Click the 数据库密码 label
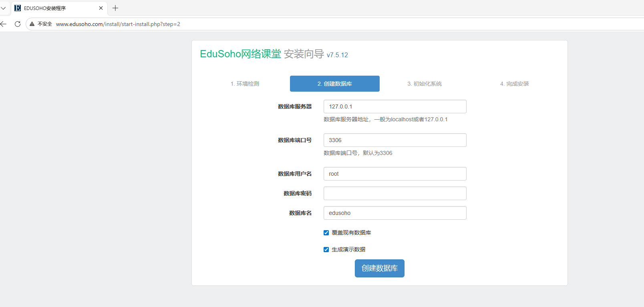 [x=298, y=193]
